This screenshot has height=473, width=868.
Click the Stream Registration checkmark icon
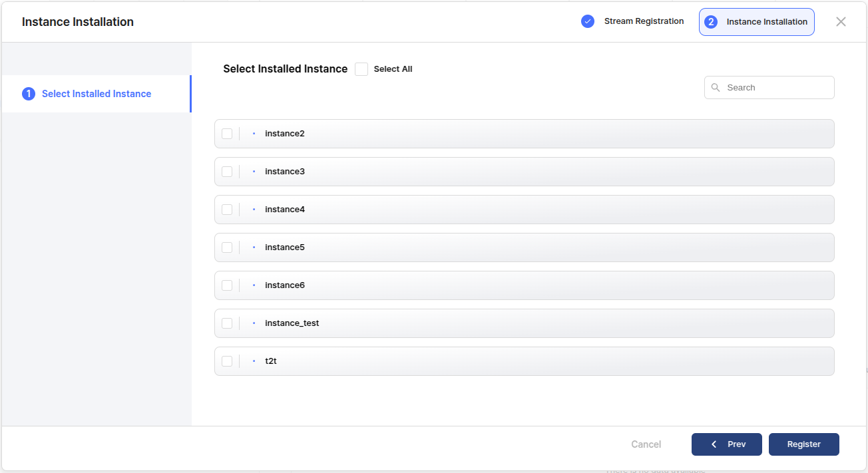click(587, 21)
